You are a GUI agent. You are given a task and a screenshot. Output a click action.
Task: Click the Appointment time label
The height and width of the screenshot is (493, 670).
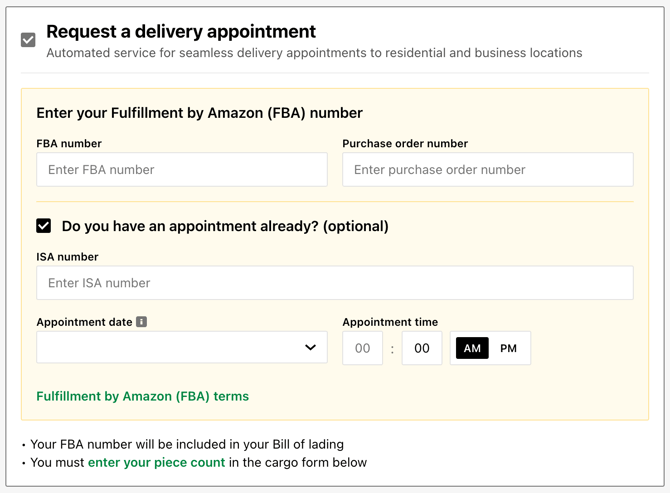pos(390,322)
